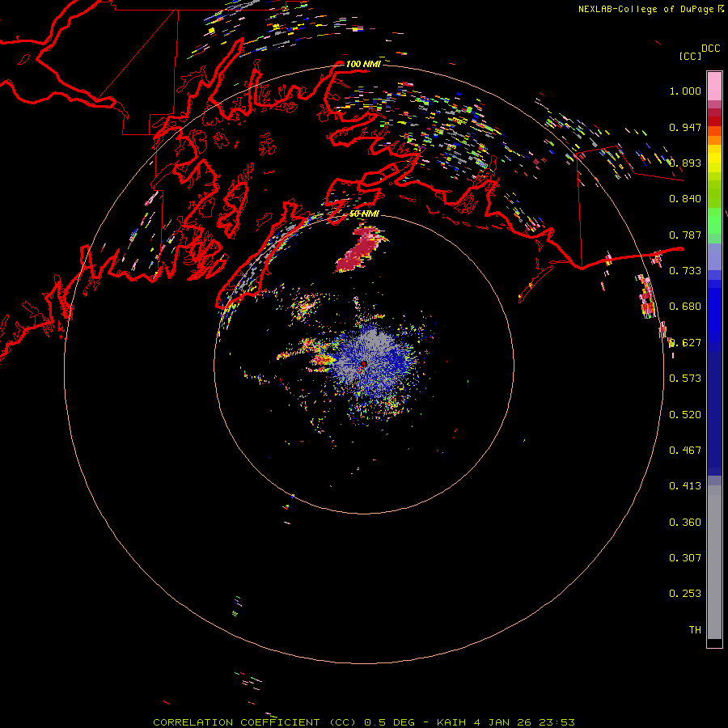Screen dimensions: 728x728
Task: Click the [CC] label above the color scale
Action: click(x=690, y=56)
